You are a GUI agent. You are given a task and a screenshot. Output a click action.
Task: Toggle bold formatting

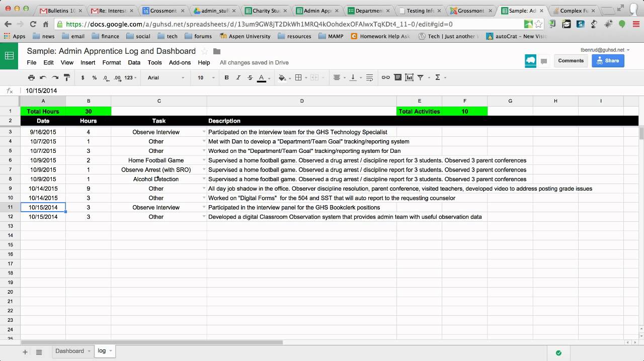coord(226,77)
